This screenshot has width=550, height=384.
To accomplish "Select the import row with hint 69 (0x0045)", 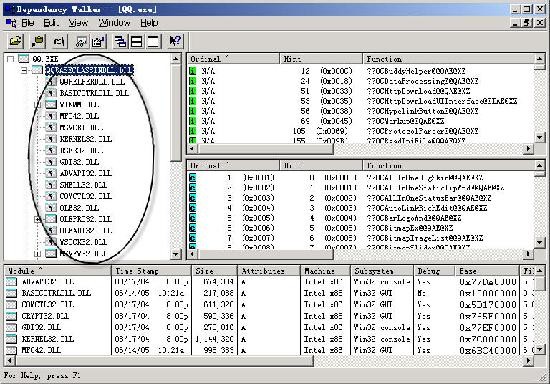I will 361,121.
